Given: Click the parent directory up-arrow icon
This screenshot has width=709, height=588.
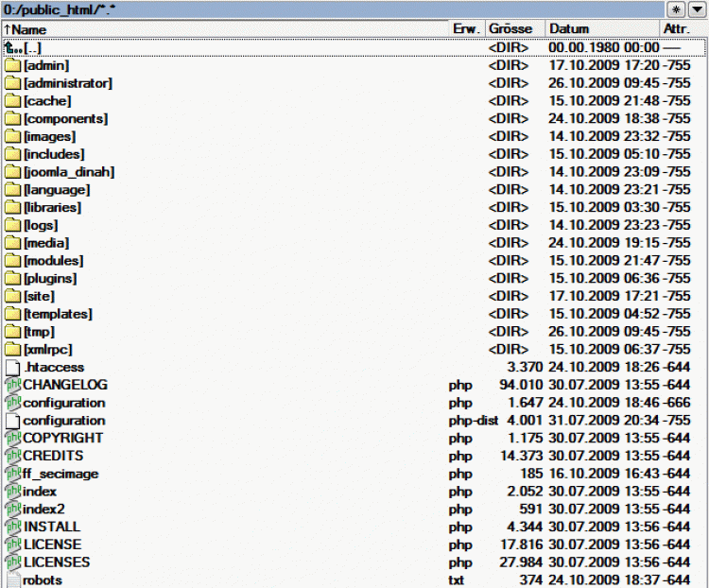Looking at the screenshot, I should (12, 47).
